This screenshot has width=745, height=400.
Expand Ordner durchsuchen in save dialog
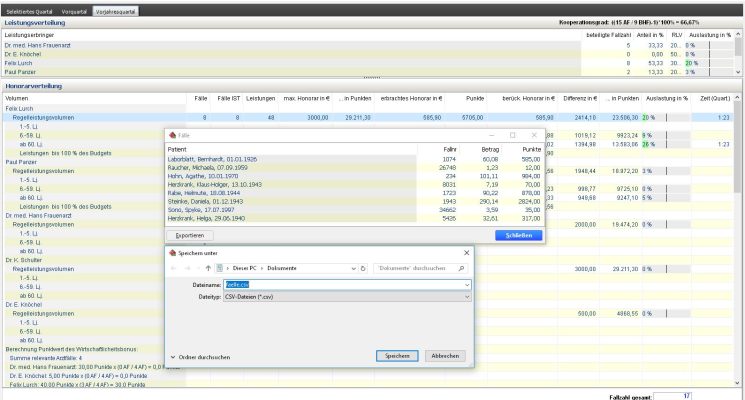pos(200,357)
